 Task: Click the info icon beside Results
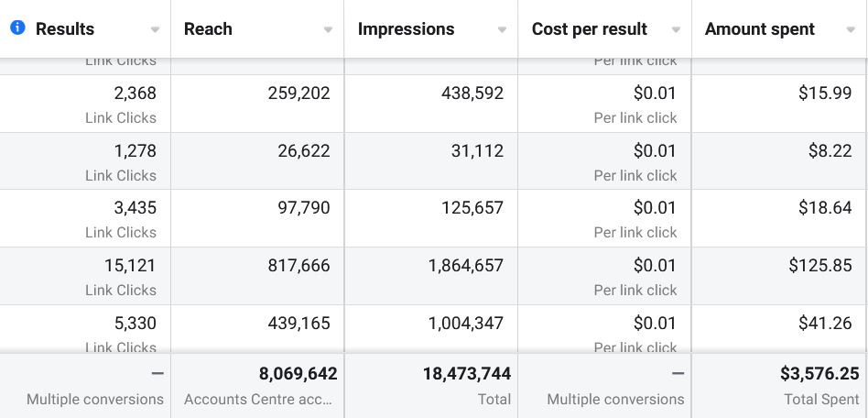17,28
